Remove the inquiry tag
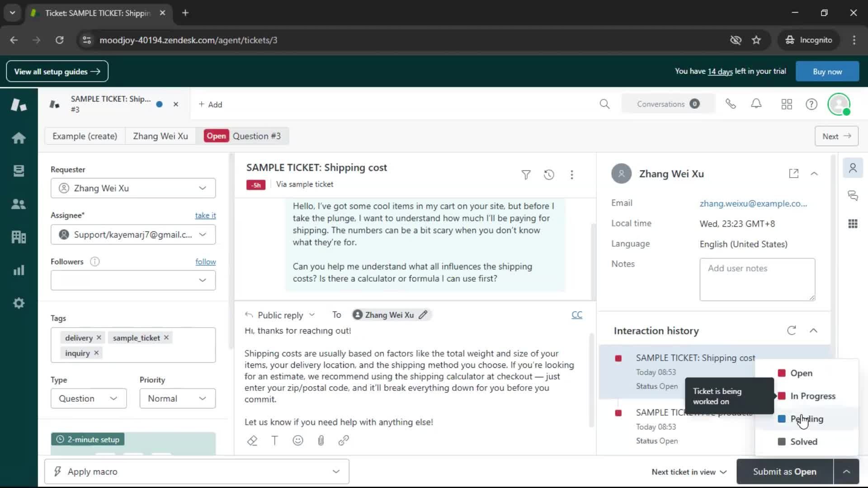The height and width of the screenshot is (488, 868). [x=96, y=353]
